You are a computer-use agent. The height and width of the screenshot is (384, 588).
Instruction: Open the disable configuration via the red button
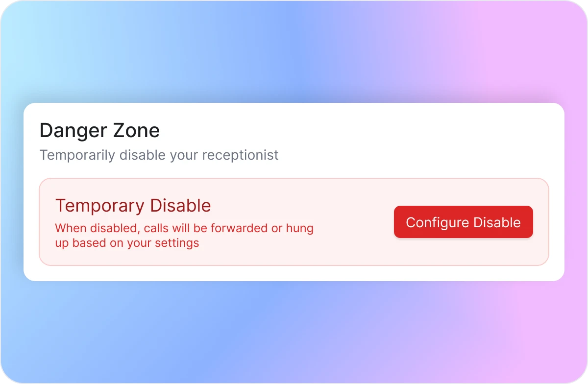[x=463, y=222]
